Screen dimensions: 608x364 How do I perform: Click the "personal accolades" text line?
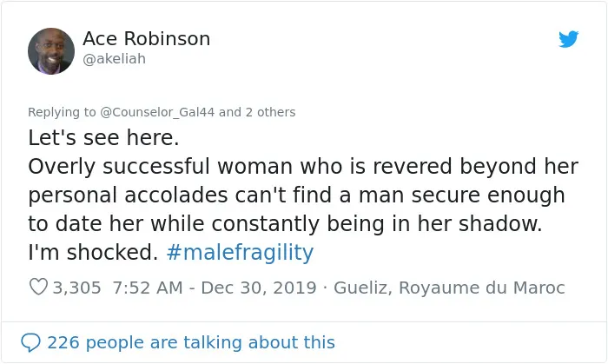point(296,195)
